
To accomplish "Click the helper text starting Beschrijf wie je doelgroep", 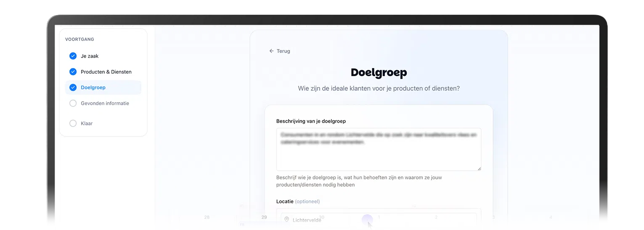I will [x=359, y=181].
